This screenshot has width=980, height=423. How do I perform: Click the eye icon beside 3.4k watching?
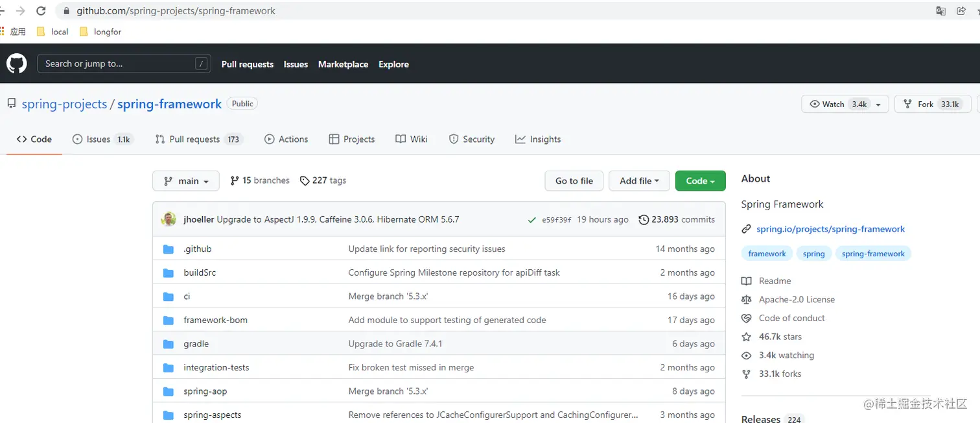747,356
